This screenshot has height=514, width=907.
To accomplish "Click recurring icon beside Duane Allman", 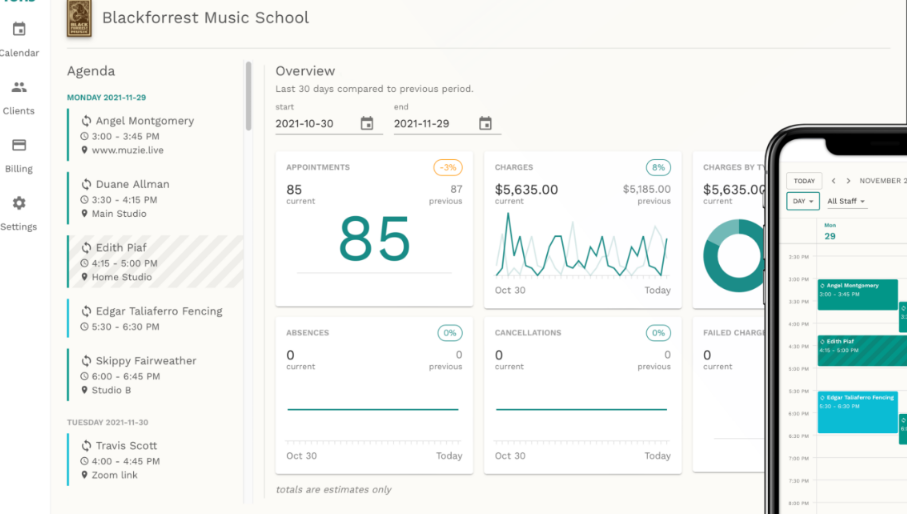I will tap(86, 184).
